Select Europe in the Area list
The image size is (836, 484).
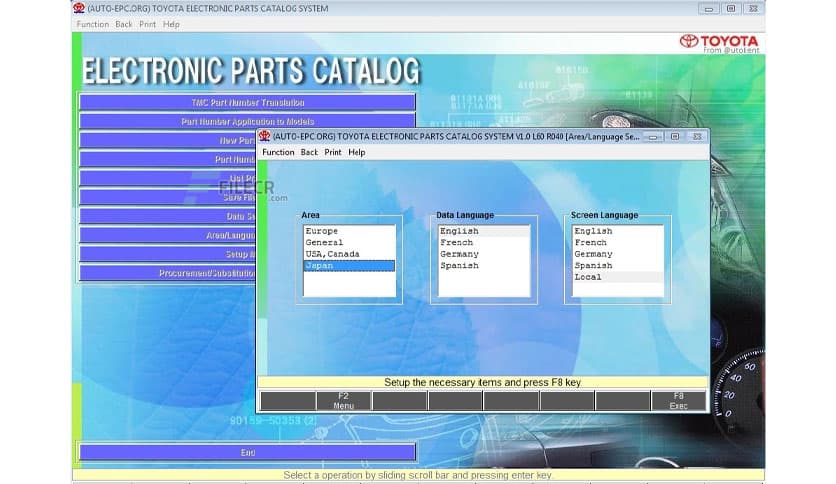(321, 231)
